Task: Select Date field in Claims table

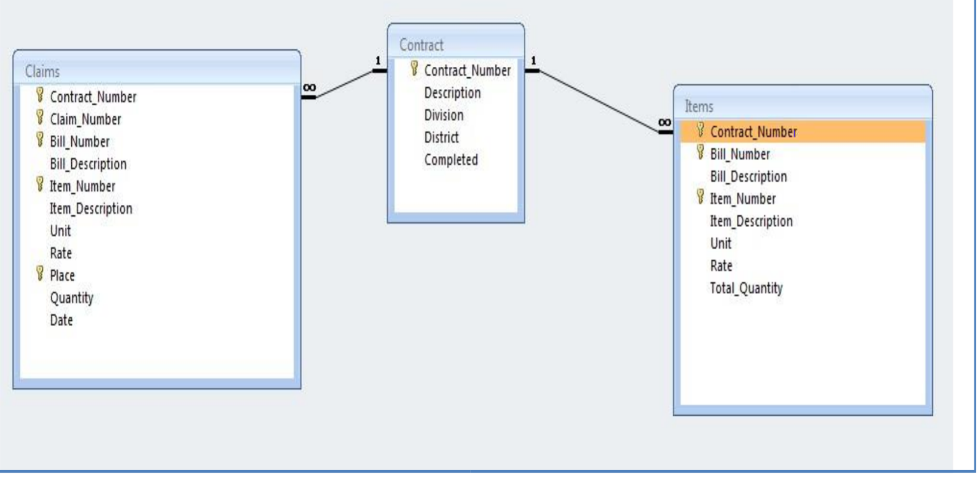Action: [x=61, y=320]
